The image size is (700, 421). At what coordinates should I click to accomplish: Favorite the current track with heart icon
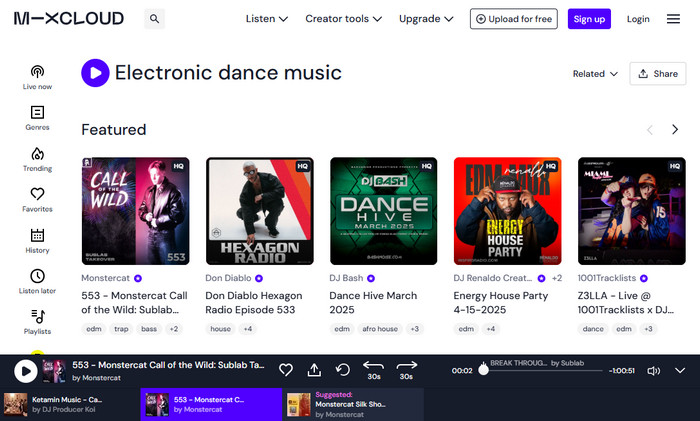pos(286,370)
